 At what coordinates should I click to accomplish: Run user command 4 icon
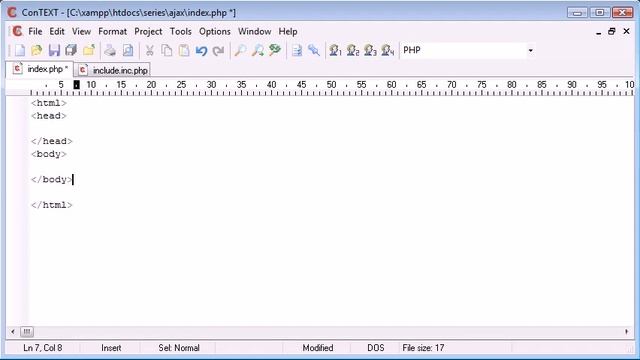(387, 51)
